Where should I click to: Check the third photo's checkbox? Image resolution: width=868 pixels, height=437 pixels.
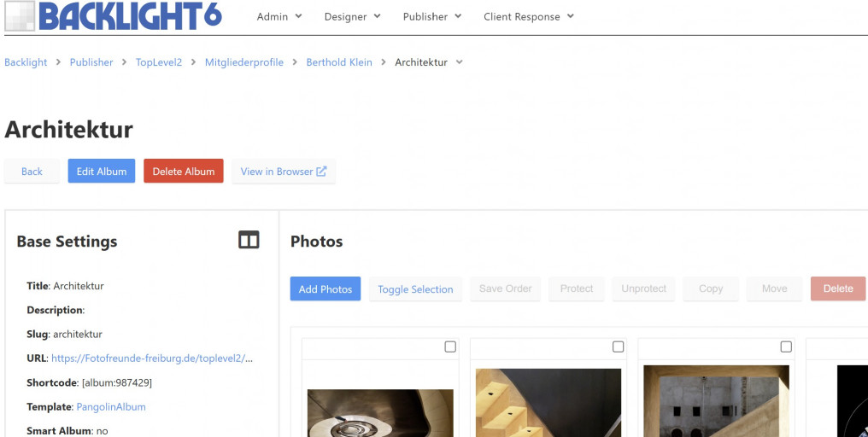786,347
